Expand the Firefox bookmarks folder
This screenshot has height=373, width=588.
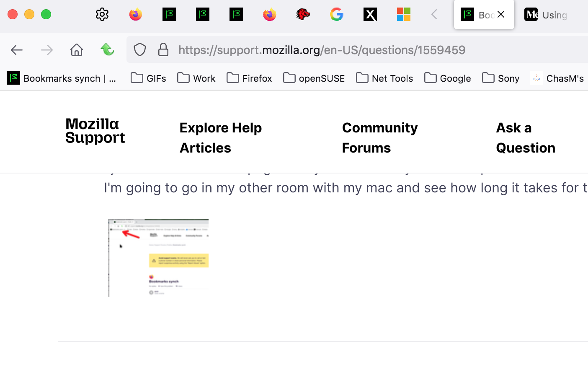click(249, 78)
